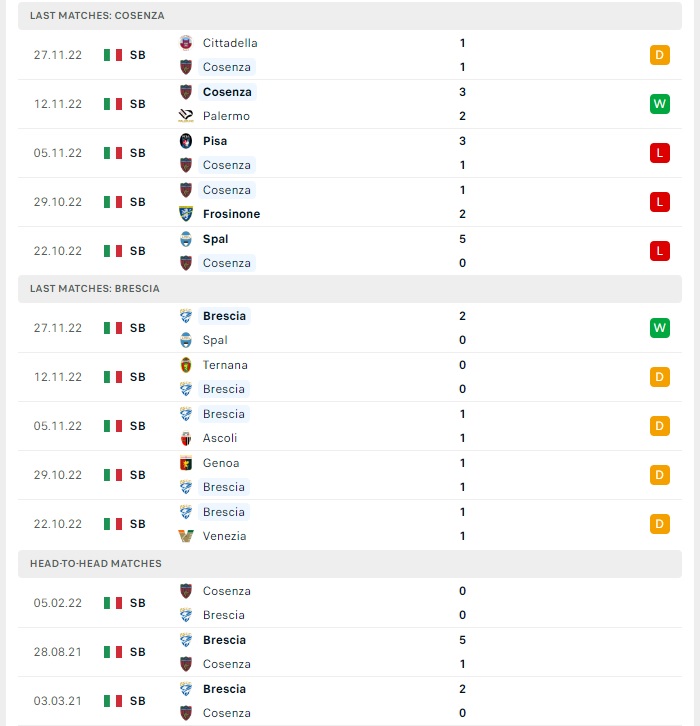Image resolution: width=700 pixels, height=726 pixels.
Task: Click the D badge for Cittadella-Cosenza
Action: point(659,55)
